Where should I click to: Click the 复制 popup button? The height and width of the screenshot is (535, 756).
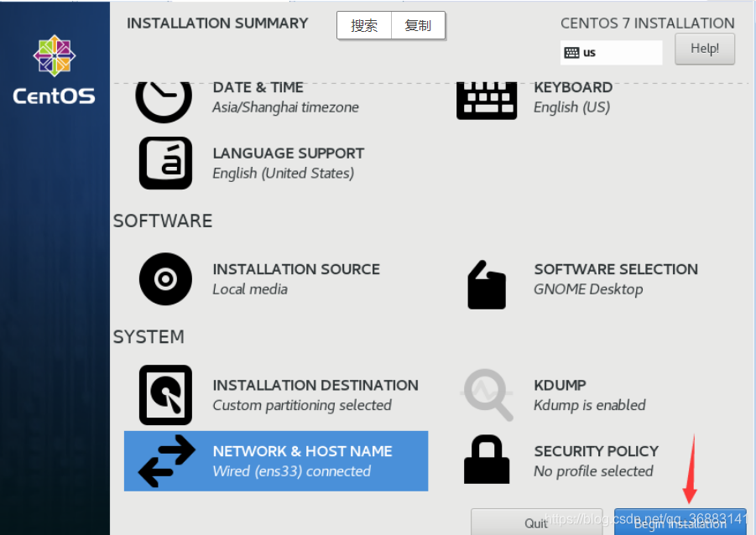point(418,25)
